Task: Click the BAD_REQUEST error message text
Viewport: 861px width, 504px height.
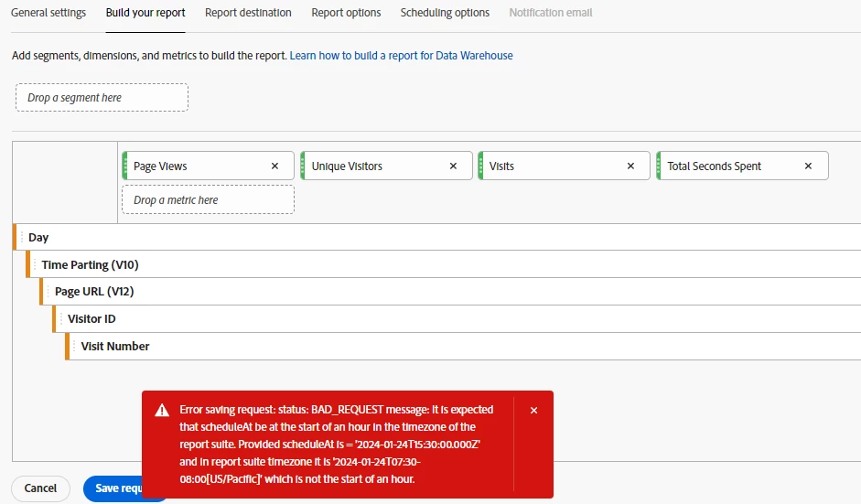Action: [x=337, y=445]
